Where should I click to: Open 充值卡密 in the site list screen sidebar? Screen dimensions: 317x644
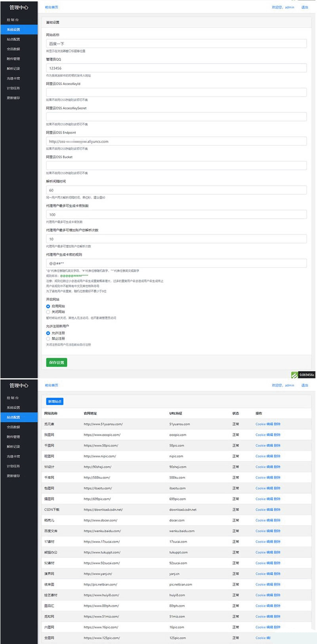tap(13, 457)
